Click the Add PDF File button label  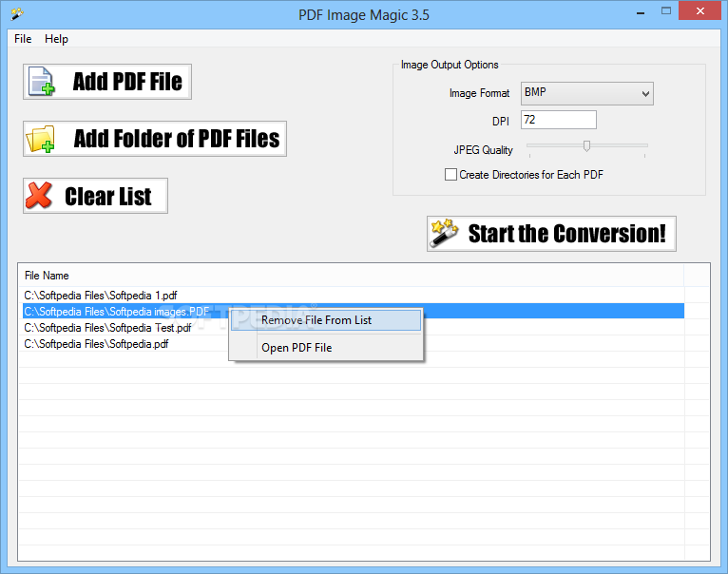coord(127,82)
